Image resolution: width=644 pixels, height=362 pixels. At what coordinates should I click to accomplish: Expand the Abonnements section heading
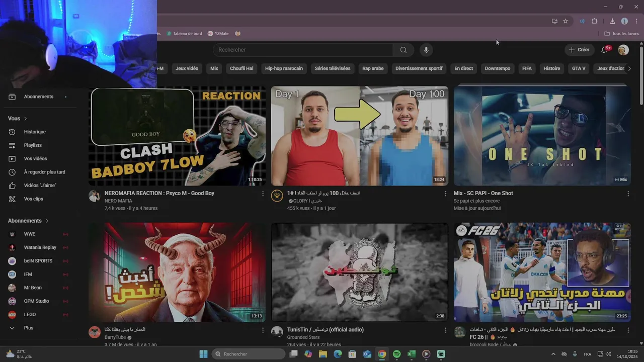tap(28, 221)
